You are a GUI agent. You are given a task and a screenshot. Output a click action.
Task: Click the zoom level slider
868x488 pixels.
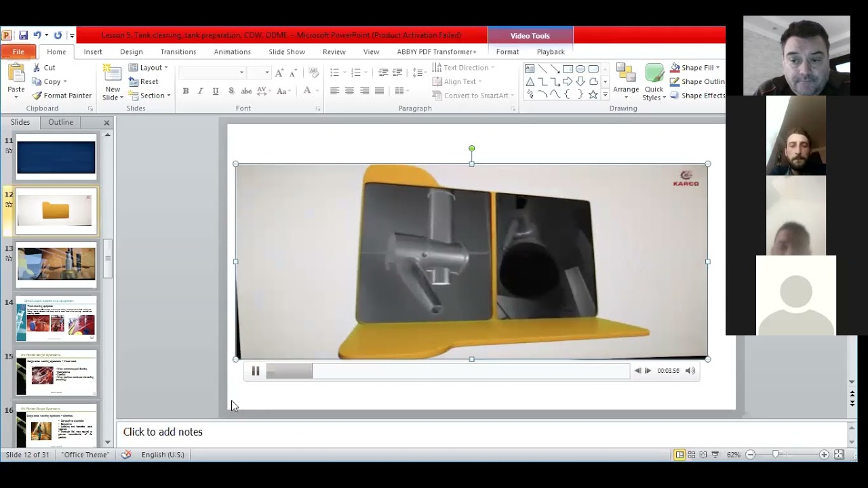click(x=775, y=454)
